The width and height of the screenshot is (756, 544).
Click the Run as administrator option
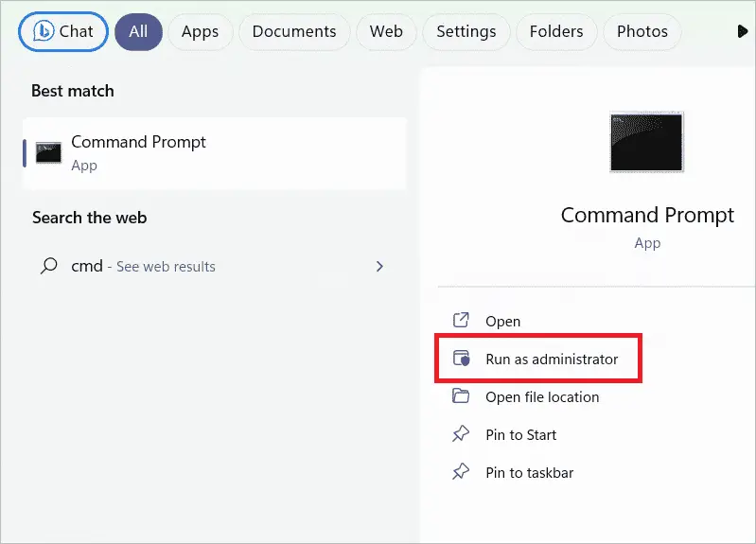click(538, 359)
